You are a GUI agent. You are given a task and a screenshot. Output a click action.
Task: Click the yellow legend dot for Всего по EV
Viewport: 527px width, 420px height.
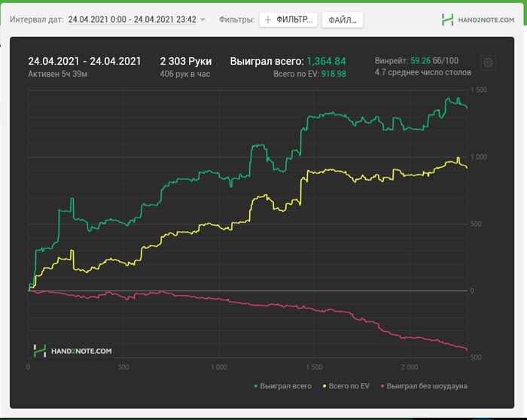click(x=324, y=386)
